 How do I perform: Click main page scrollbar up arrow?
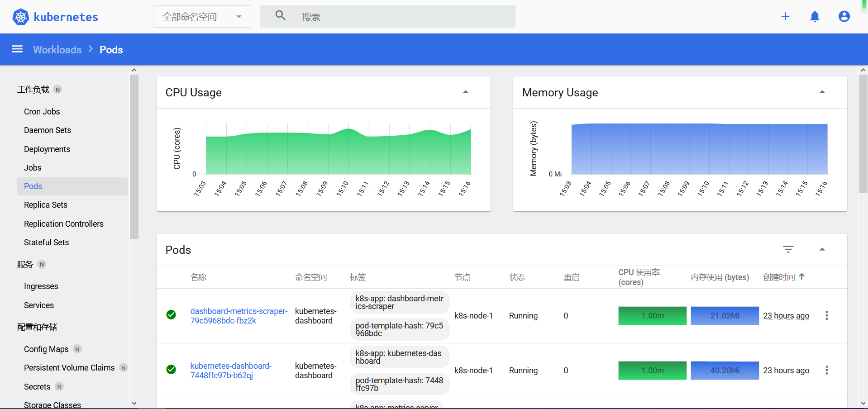863,70
